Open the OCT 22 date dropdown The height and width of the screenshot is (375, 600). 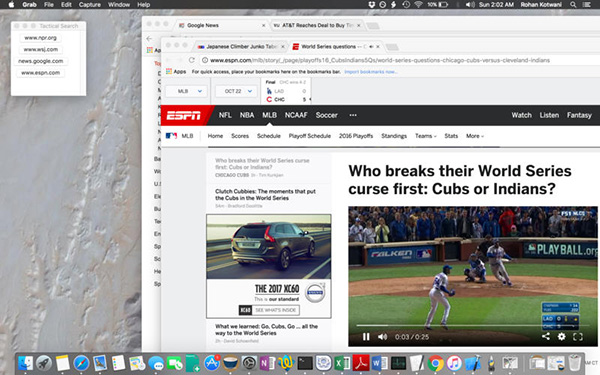click(x=236, y=91)
